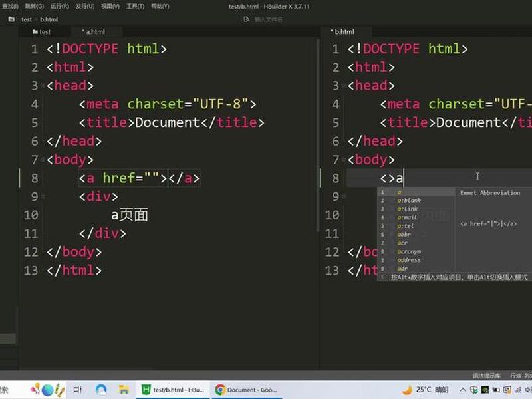532x399 pixels.
Task: Click the 语法提示库 status bar item
Action: tap(487, 376)
